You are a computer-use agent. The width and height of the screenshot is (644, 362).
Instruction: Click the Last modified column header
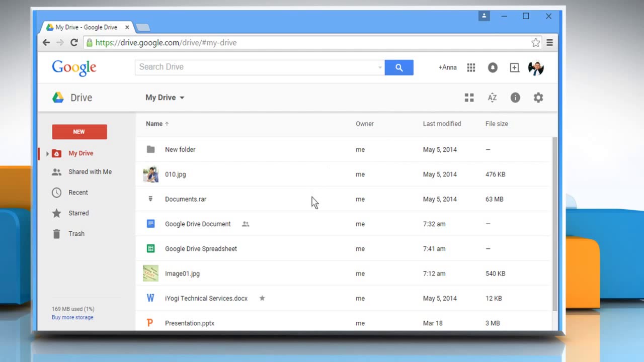442,124
